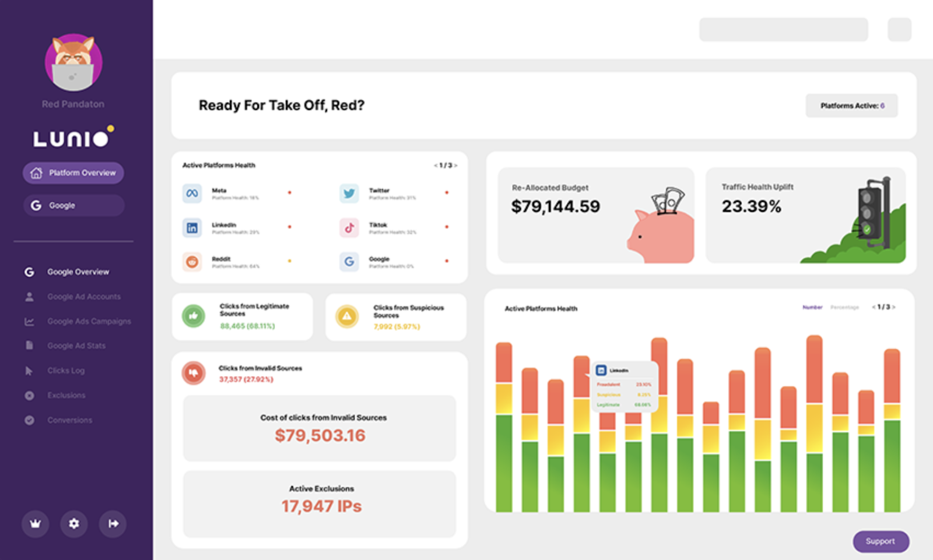Viewport: 933px width, 560px height.
Task: Click the last bar in the chart
Action: 892,431
